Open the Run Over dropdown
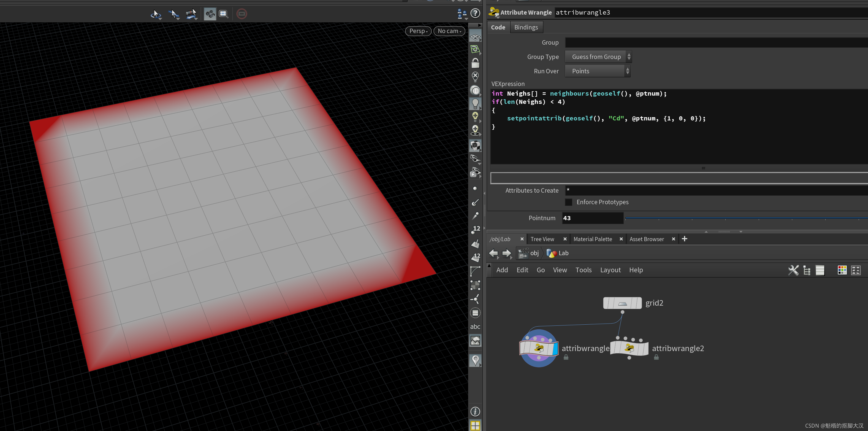The width and height of the screenshot is (868, 431). tap(597, 71)
